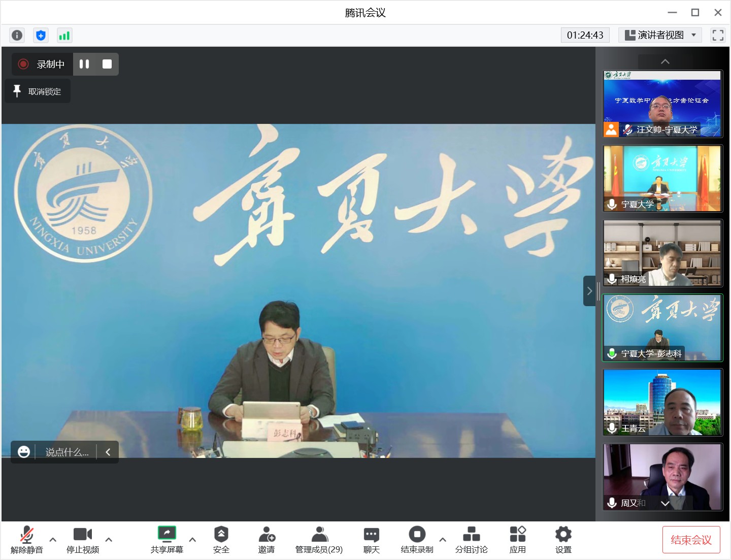Open the Chat (聊天) panel

click(371, 539)
